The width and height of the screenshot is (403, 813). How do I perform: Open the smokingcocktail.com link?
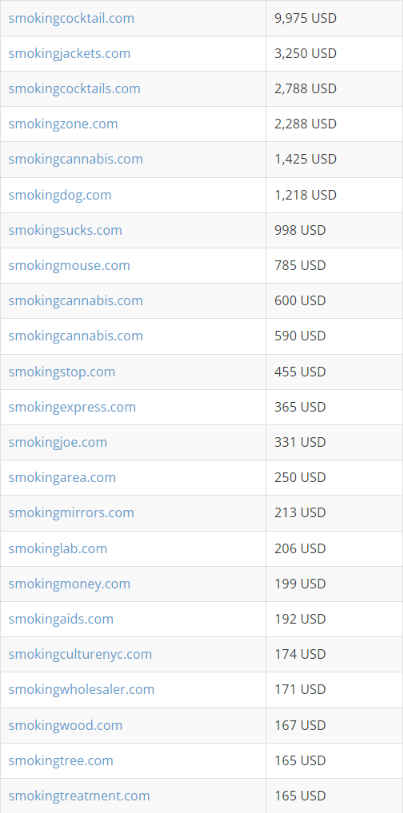(x=71, y=19)
